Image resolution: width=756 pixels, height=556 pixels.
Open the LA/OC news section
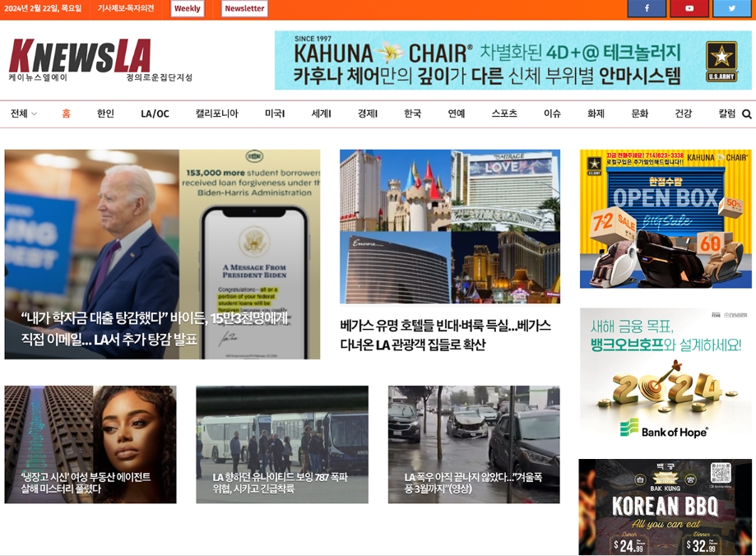click(155, 114)
